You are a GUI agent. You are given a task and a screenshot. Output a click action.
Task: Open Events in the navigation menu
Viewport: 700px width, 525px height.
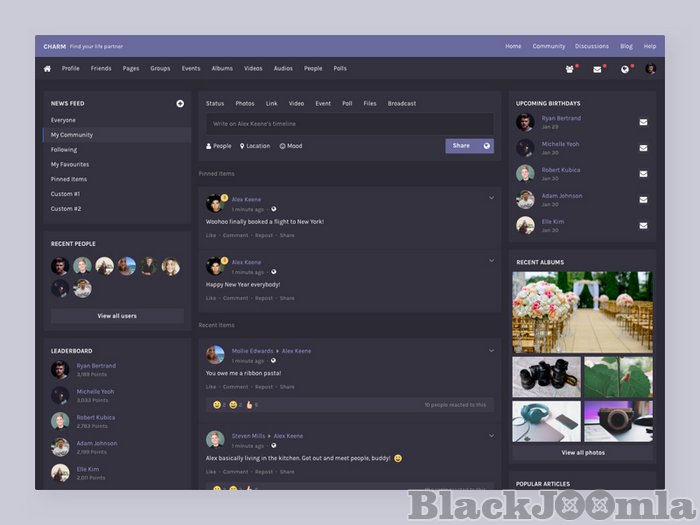[191, 69]
